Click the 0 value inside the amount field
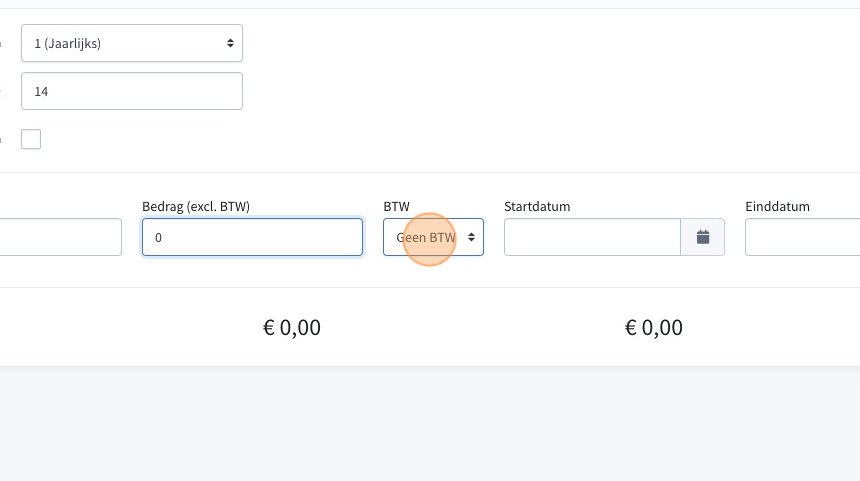 tap(159, 237)
